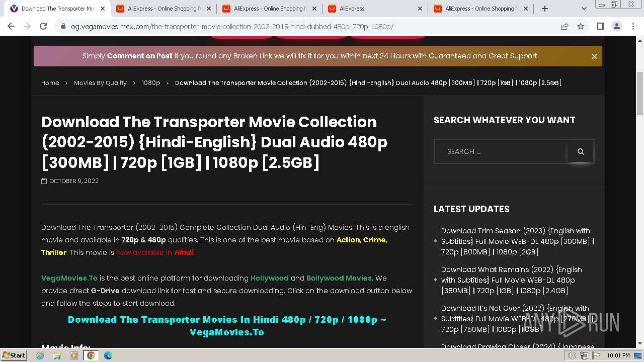Dismiss the broken link notice banner
Screen dimensions: 644x362
click(594, 56)
